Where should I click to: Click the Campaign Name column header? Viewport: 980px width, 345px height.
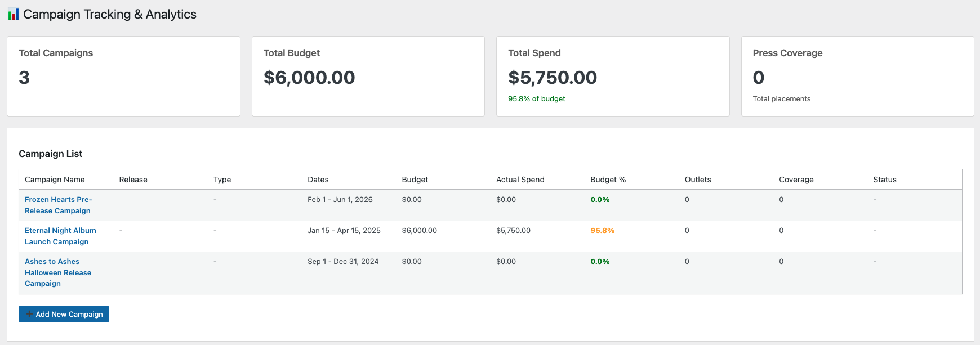click(x=55, y=180)
